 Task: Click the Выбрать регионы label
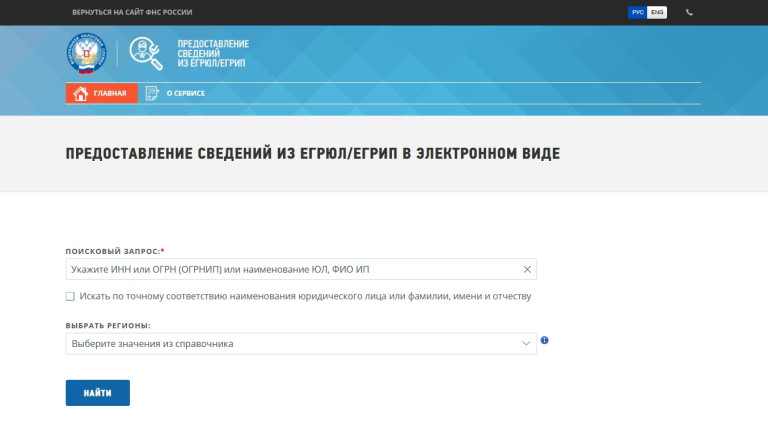coord(108,326)
